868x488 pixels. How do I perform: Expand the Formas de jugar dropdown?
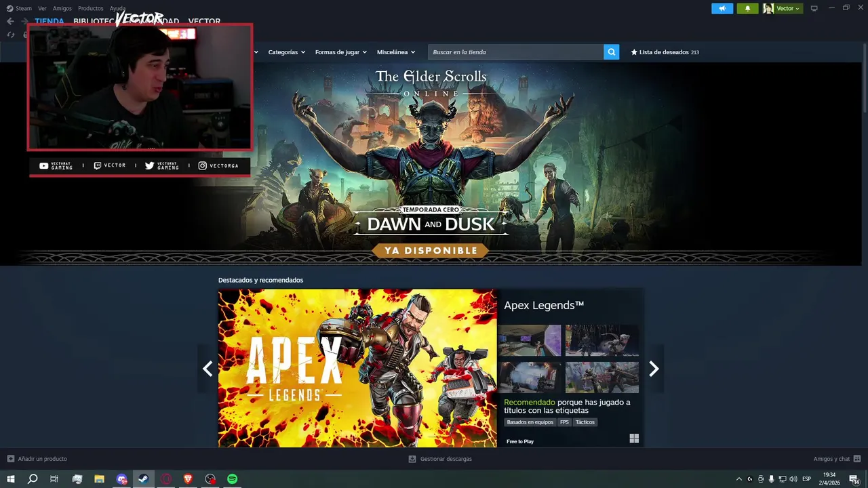tap(340, 52)
